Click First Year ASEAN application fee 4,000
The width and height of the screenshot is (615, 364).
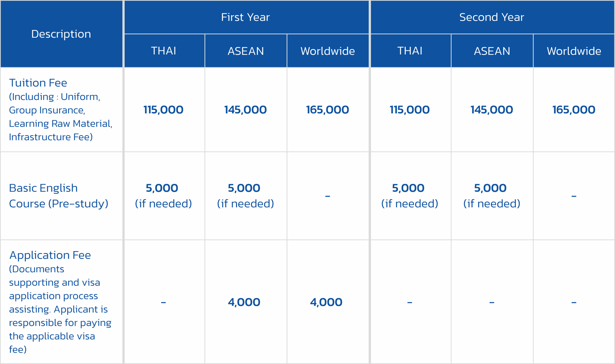(x=244, y=302)
